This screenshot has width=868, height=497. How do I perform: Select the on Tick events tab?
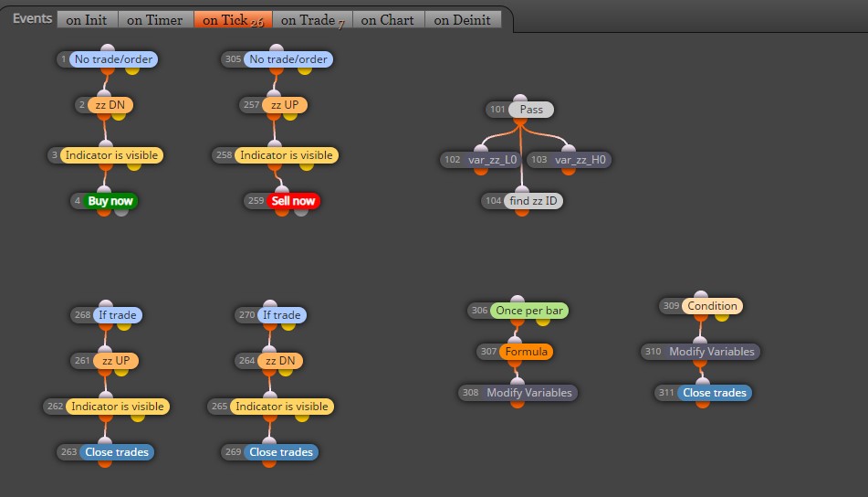(233, 20)
